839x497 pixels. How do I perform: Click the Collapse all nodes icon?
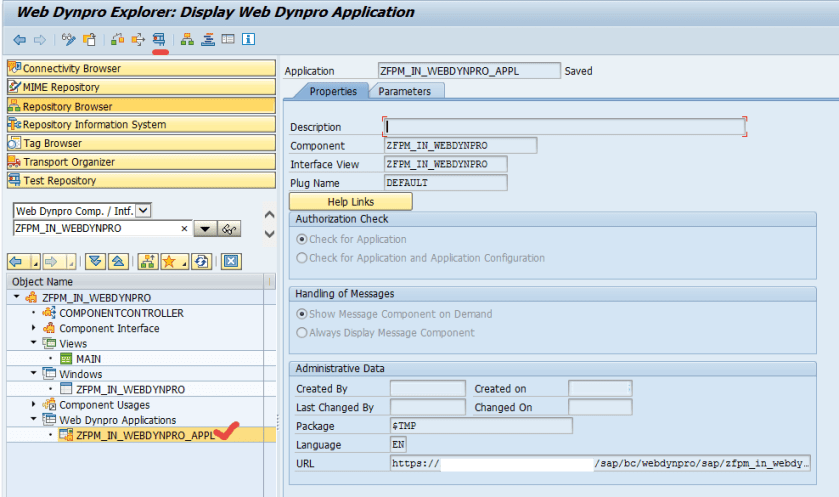click(117, 261)
